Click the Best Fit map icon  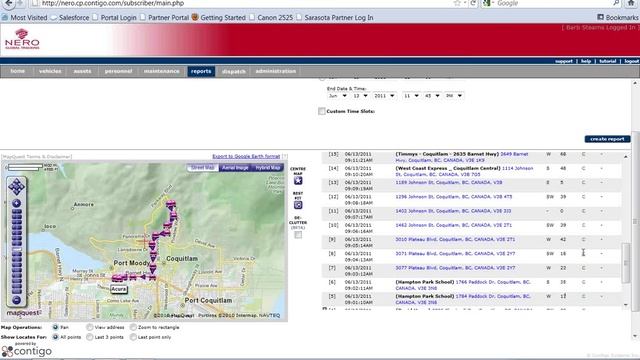pos(298,205)
